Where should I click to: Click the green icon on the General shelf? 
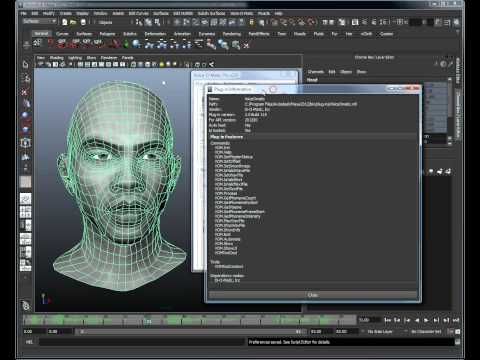[126, 44]
